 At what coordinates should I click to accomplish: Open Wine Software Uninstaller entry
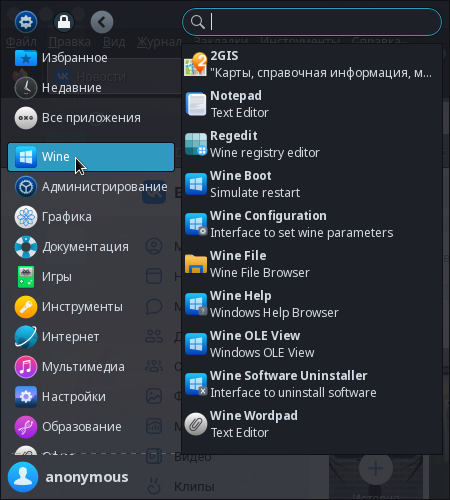[312, 384]
